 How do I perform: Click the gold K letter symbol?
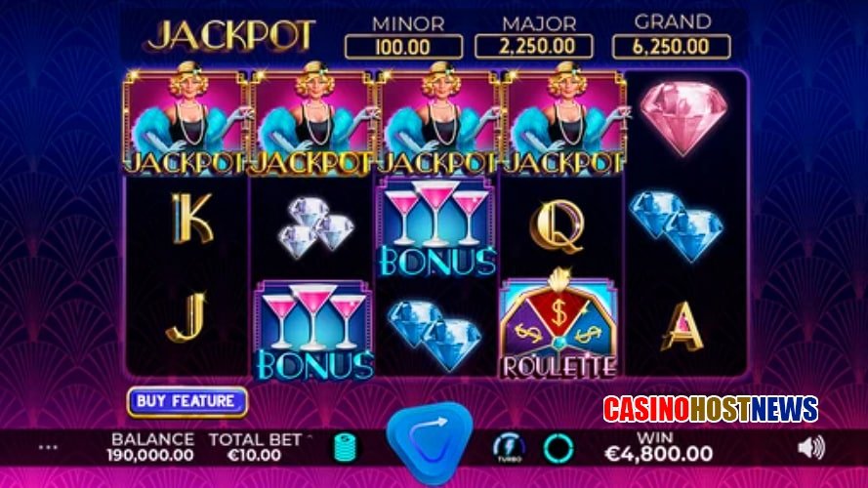[191, 219]
